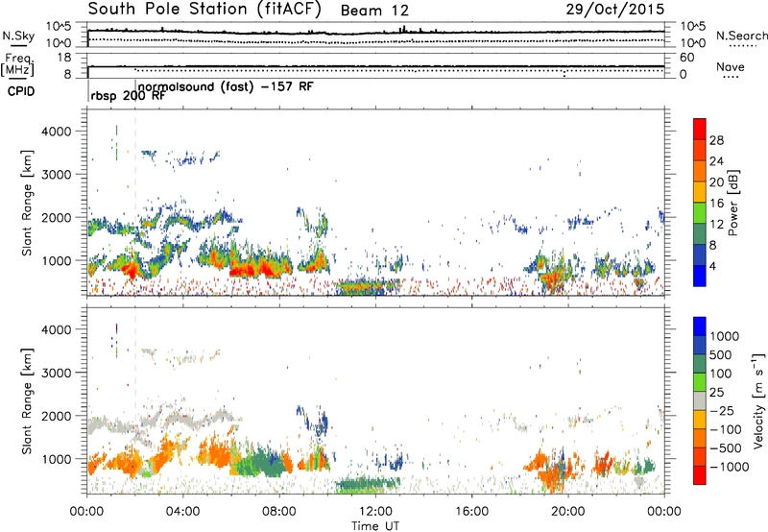Pick the light green 12–16 dB Power swatch
Image resolution: width=768 pixels, height=532 pixels.
tap(700, 213)
